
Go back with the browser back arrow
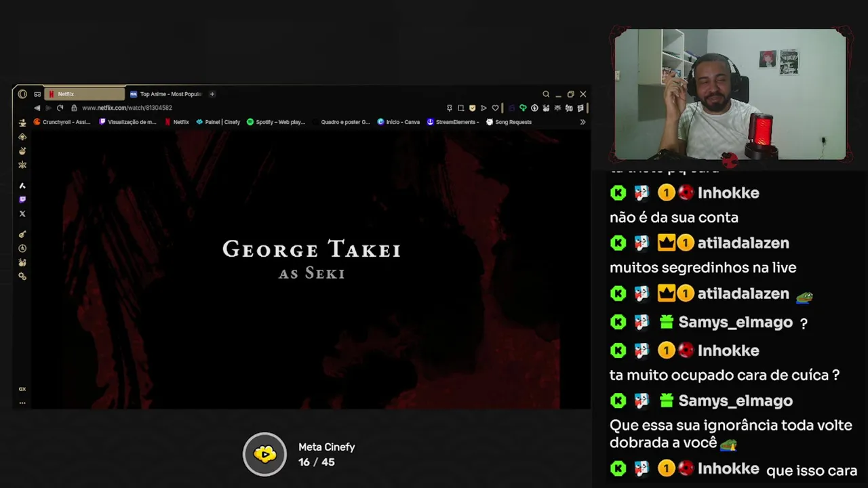(37, 108)
